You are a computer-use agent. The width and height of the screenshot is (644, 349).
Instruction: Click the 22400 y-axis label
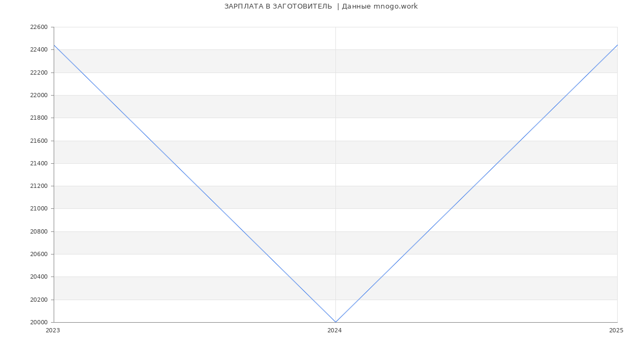tap(39, 50)
